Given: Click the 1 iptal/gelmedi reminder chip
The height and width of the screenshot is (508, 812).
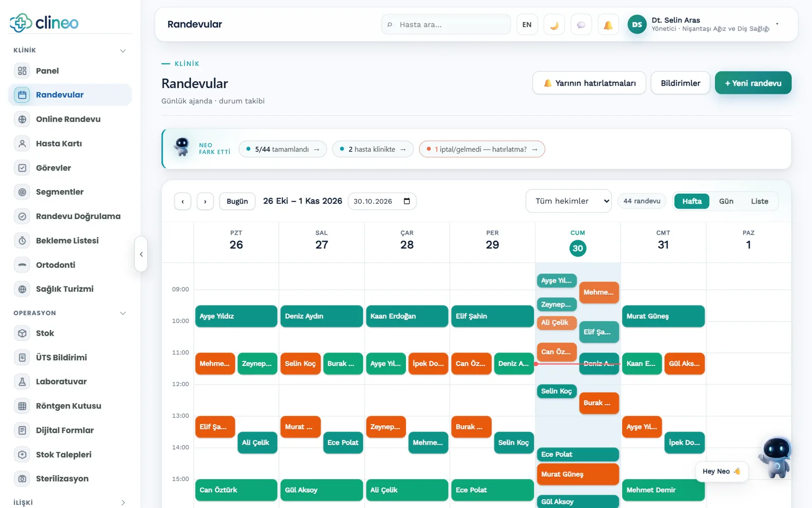Looking at the screenshot, I should (x=482, y=149).
